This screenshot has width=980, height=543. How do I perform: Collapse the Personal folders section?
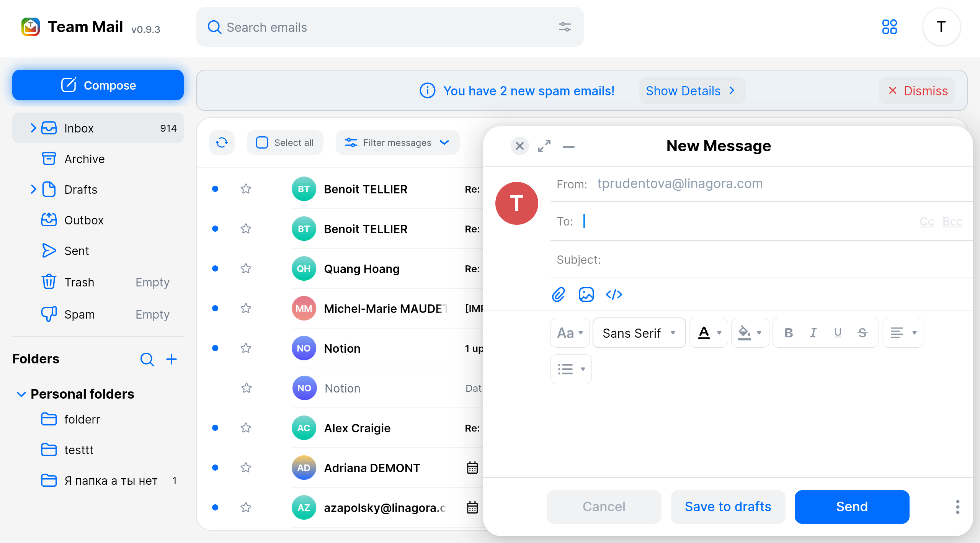click(21, 394)
